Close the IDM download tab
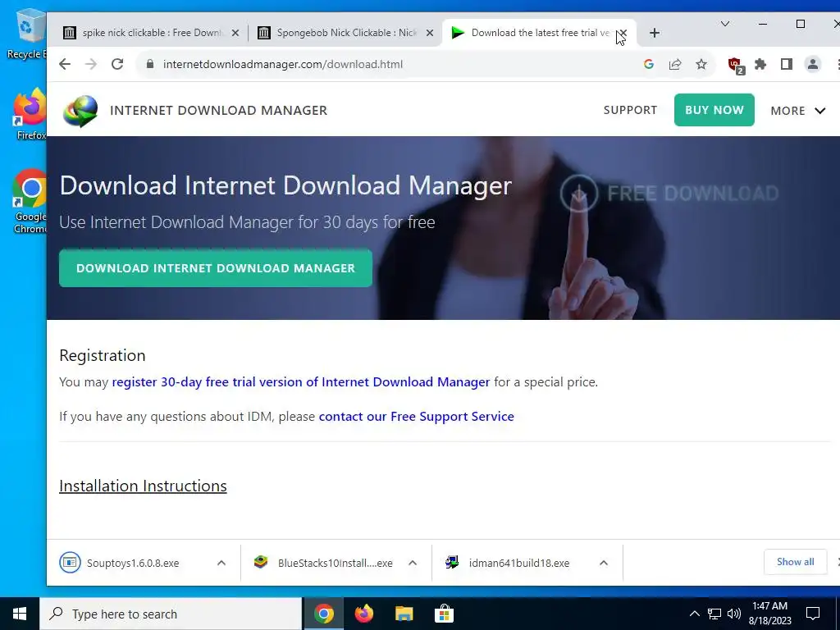840x630 pixels. coord(623,33)
